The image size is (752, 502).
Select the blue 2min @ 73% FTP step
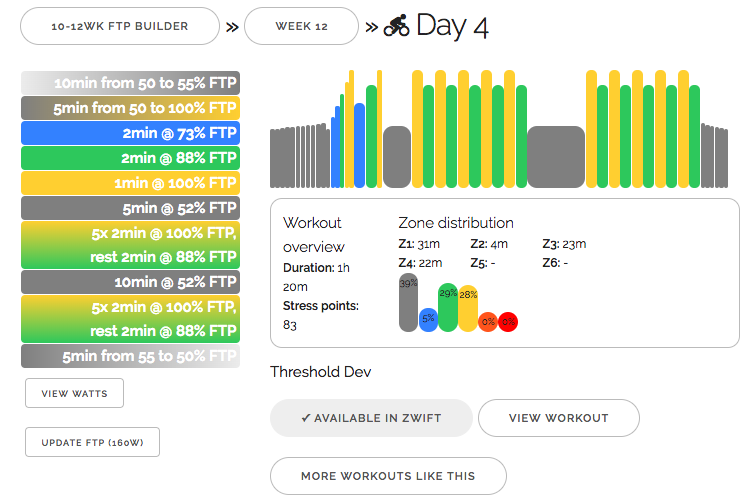[130, 133]
